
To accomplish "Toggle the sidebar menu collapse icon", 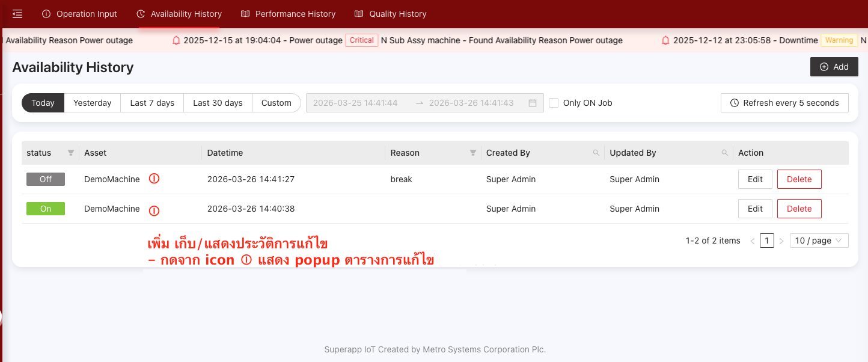I will (x=17, y=14).
